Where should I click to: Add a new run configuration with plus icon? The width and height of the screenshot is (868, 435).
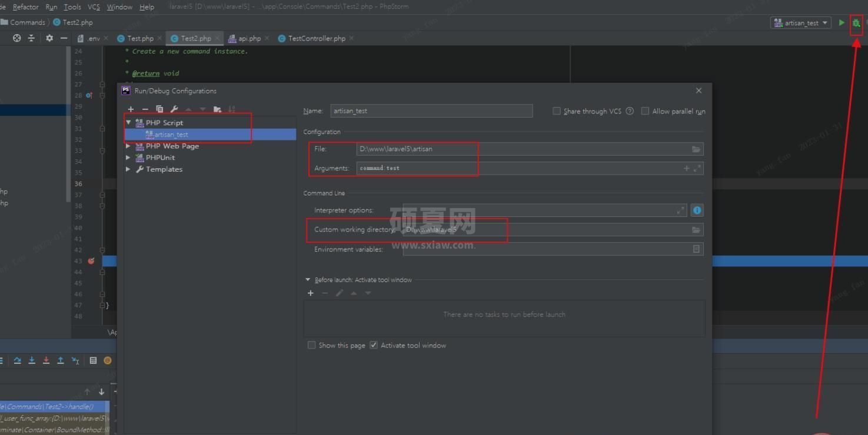click(131, 109)
